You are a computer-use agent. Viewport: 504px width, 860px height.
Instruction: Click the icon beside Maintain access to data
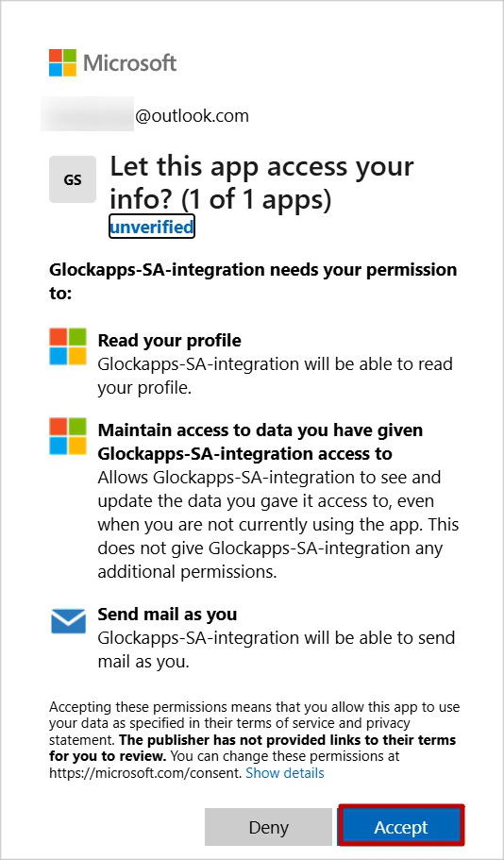pyautogui.click(x=68, y=436)
